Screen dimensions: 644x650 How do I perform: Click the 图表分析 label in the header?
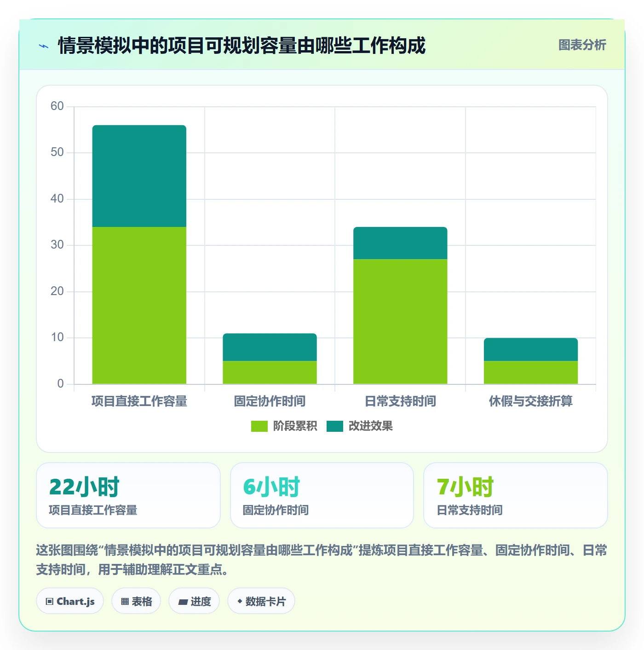tap(582, 45)
